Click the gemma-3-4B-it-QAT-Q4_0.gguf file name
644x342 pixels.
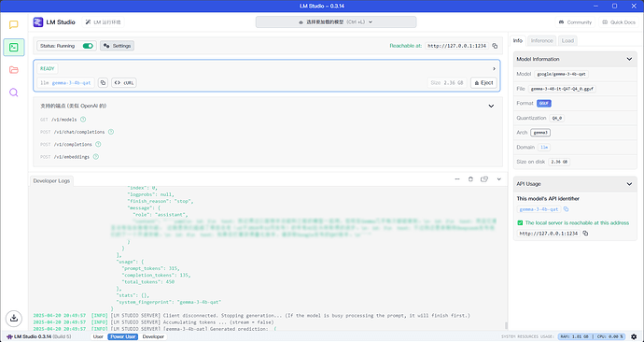(x=562, y=89)
